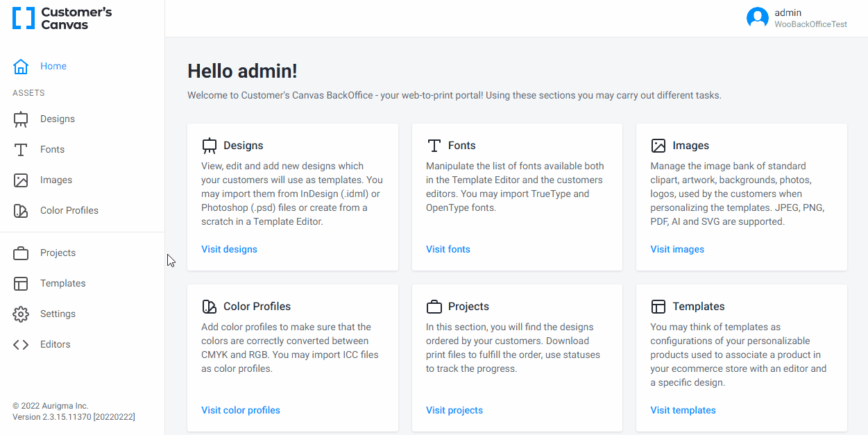Click the Fonts T icon in sidebar
Viewport: 868px width, 435px height.
[21, 150]
